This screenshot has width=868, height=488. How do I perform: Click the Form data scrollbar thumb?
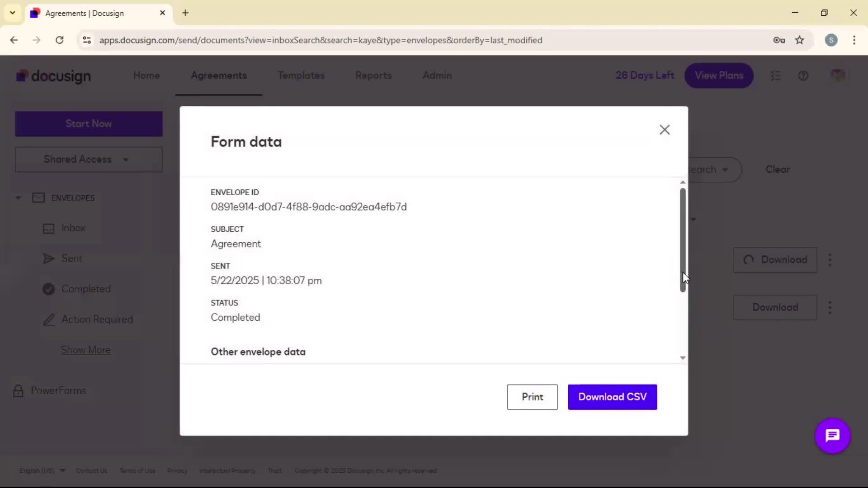683,239
